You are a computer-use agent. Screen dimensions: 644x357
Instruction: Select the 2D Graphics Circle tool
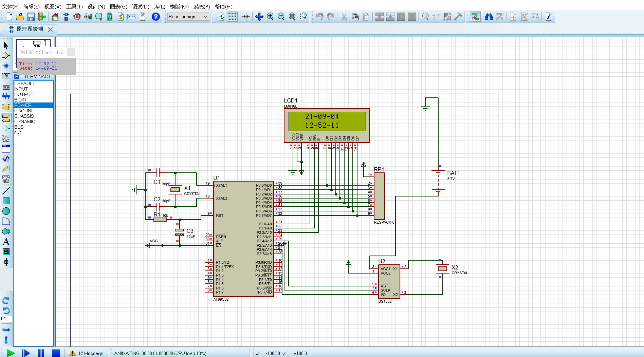point(6,211)
